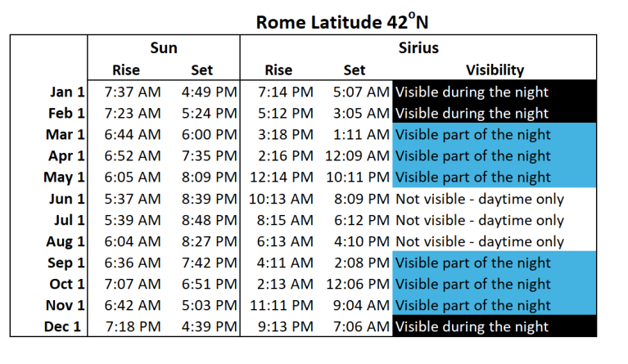Select the 'Jan 1' row label

(x=67, y=92)
